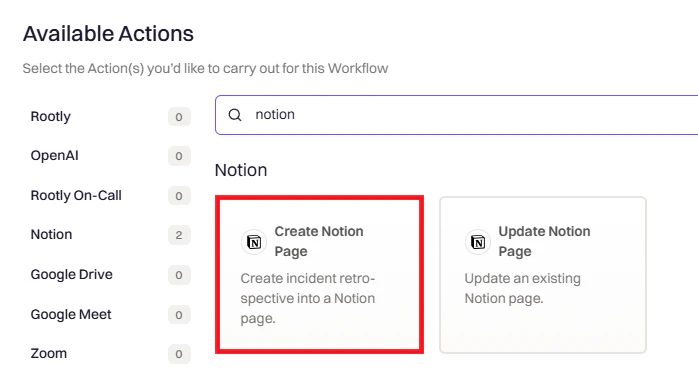
Task: Click the count badge 2 next to Notion
Action: pos(179,235)
